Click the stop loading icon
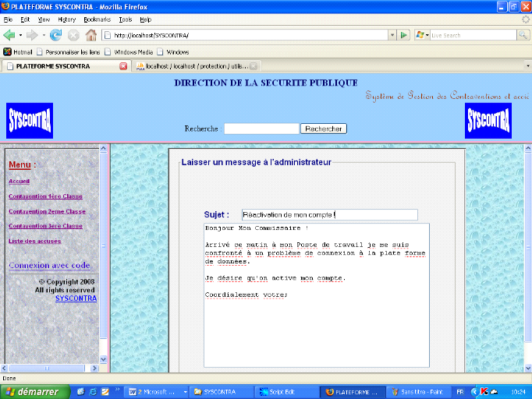 [x=73, y=35]
